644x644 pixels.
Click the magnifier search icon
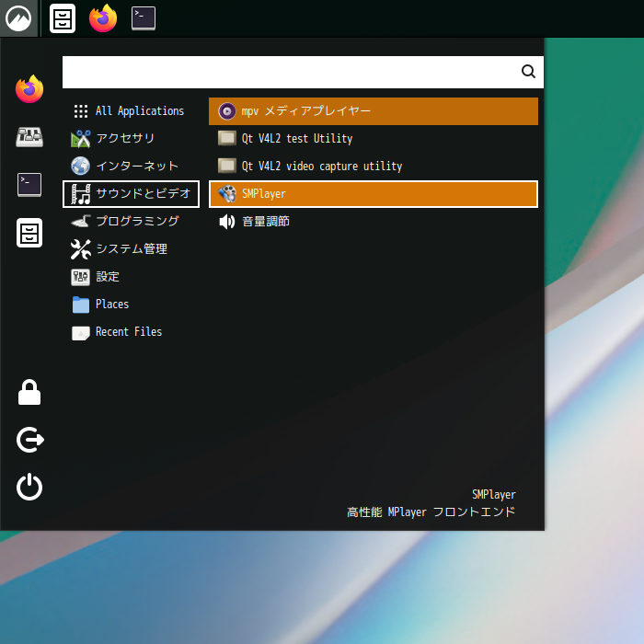point(528,72)
